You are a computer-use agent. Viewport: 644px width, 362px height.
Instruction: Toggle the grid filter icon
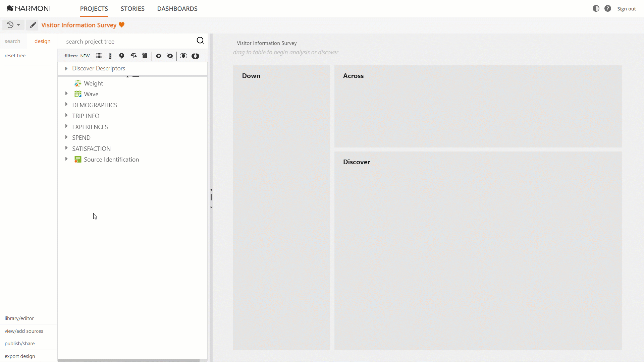point(99,56)
